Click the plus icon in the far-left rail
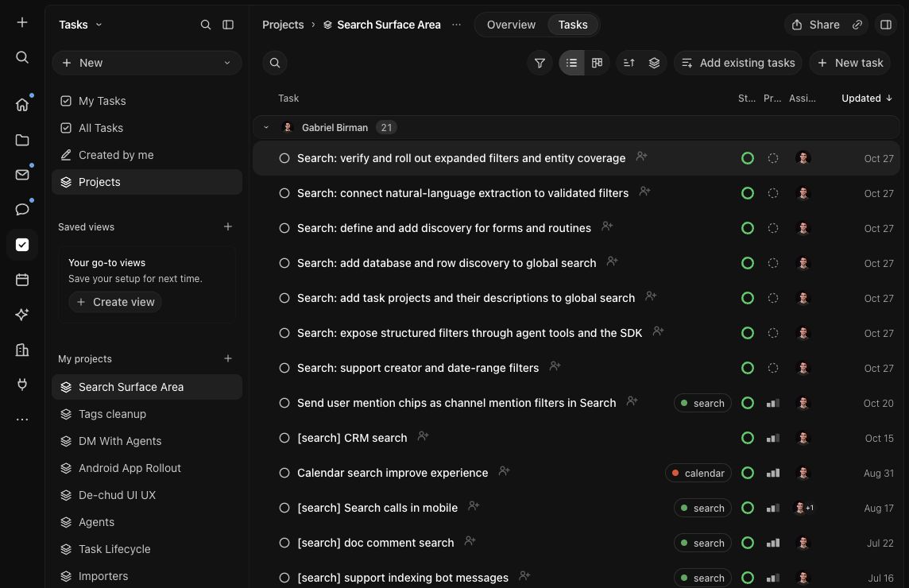909x588 pixels. [x=22, y=22]
